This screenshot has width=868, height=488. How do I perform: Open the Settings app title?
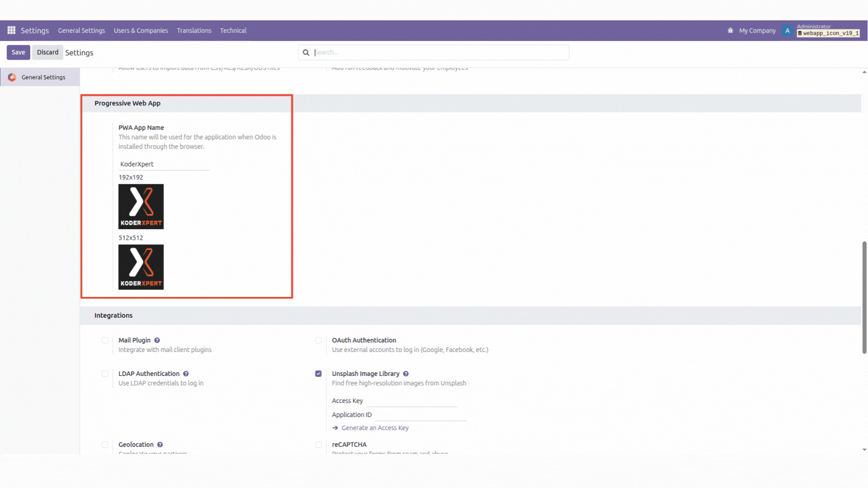[35, 31]
